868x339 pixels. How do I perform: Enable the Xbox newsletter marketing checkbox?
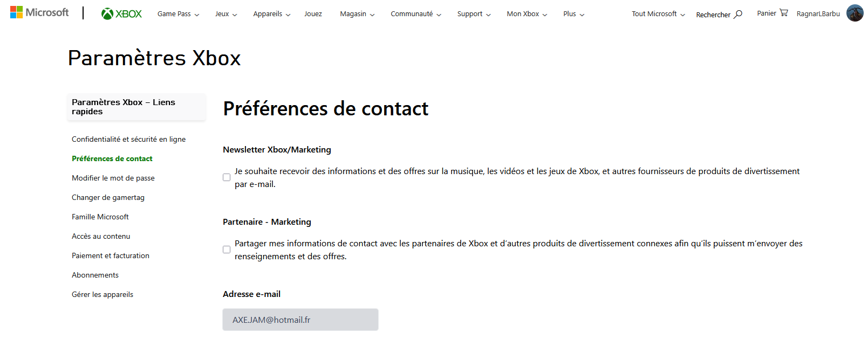[227, 177]
